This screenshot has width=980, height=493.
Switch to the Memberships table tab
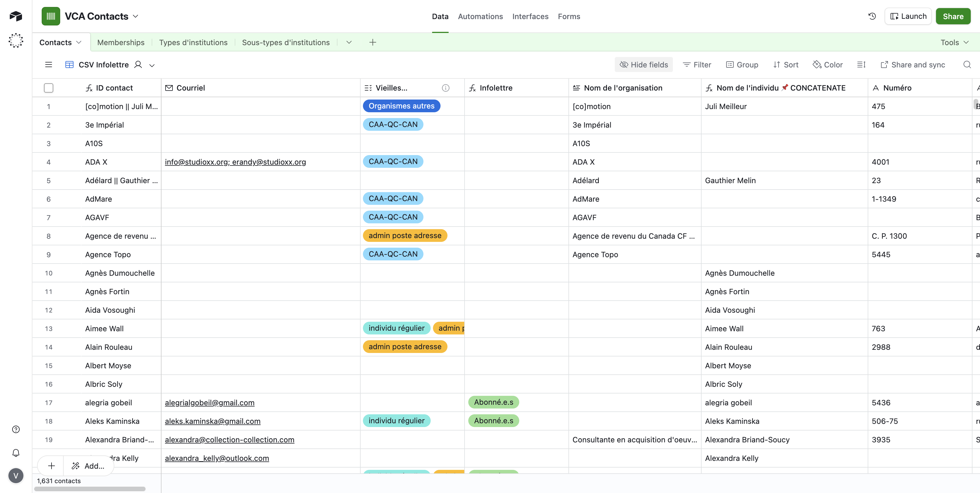pos(121,42)
